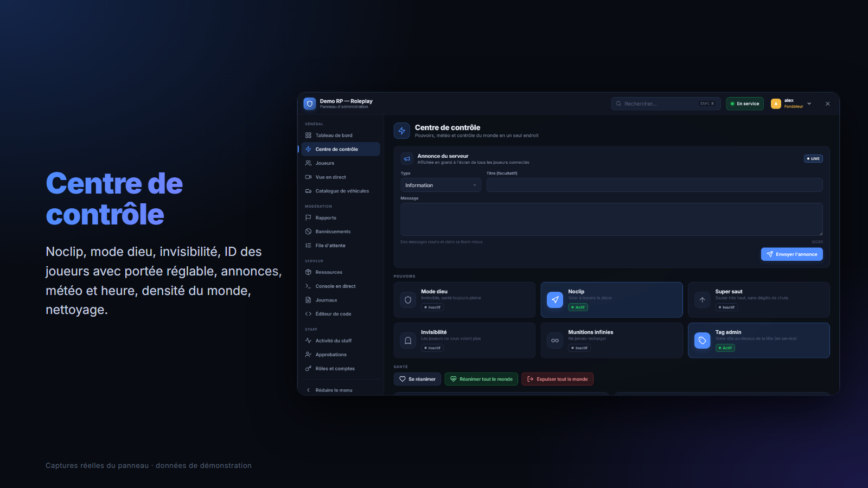Image resolution: width=868 pixels, height=488 pixels.
Task: Toggle the Noclip Actif status
Action: (x=578, y=307)
